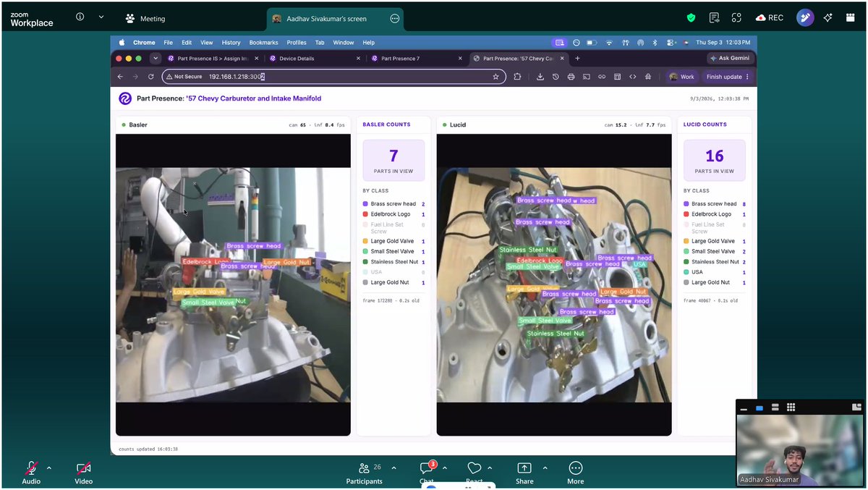868x490 pixels.
Task: Go back in Chrome
Action: [x=120, y=77]
